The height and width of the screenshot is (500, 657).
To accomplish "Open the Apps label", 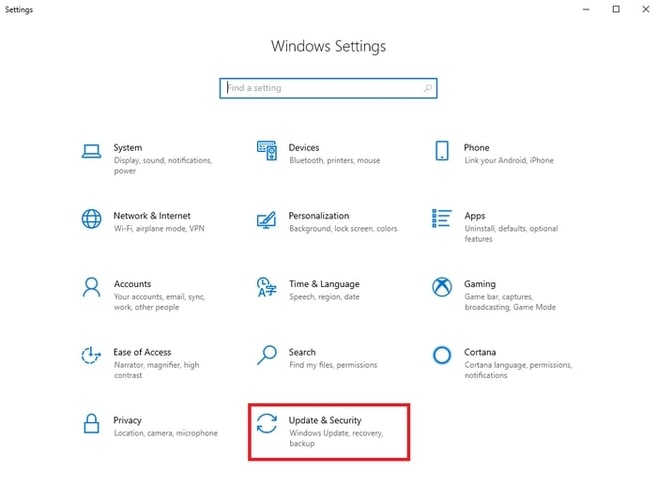I will coord(474,216).
